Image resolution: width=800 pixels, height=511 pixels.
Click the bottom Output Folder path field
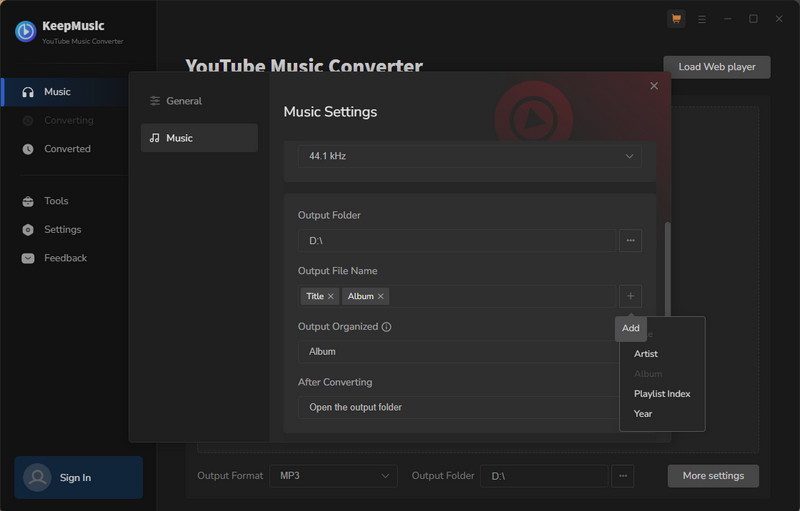[x=544, y=476]
